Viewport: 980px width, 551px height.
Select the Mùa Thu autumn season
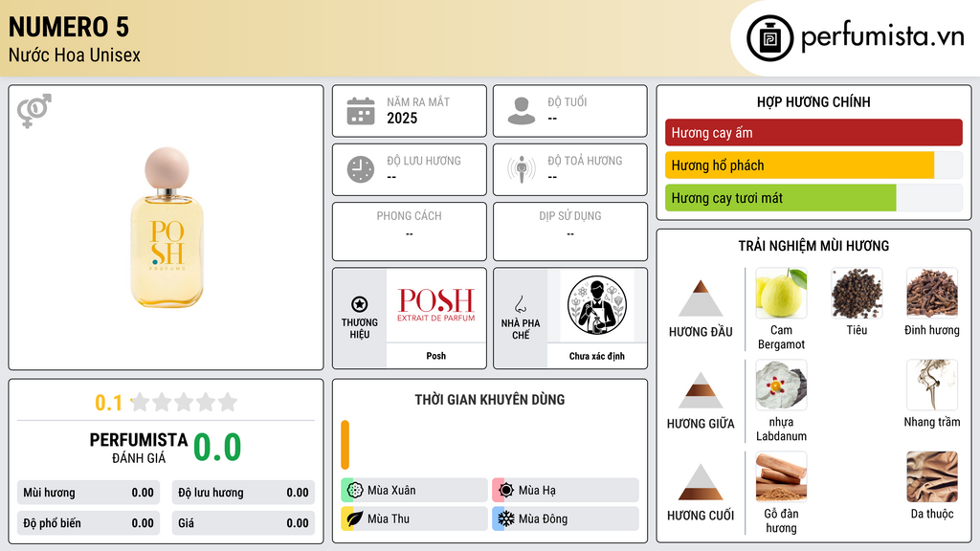414,518
